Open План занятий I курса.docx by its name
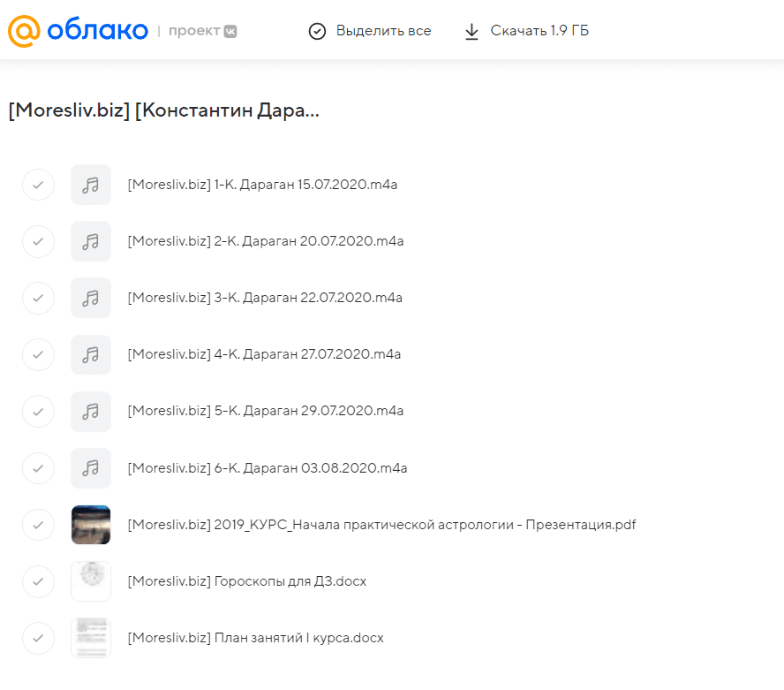The image size is (784, 690). point(255,638)
